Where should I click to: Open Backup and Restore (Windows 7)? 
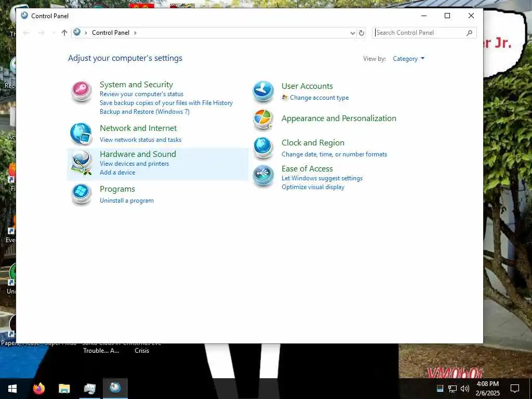pyautogui.click(x=144, y=112)
